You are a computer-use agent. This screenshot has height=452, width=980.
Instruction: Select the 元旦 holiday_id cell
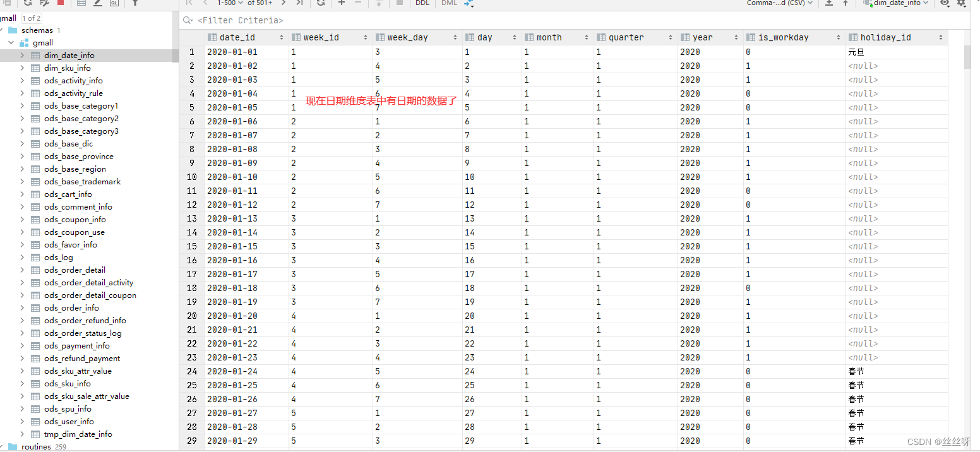point(897,52)
